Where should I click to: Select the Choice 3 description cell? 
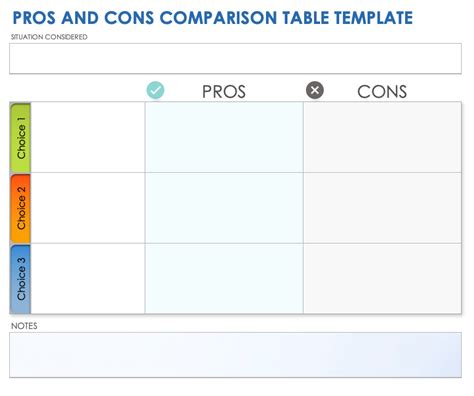88,279
